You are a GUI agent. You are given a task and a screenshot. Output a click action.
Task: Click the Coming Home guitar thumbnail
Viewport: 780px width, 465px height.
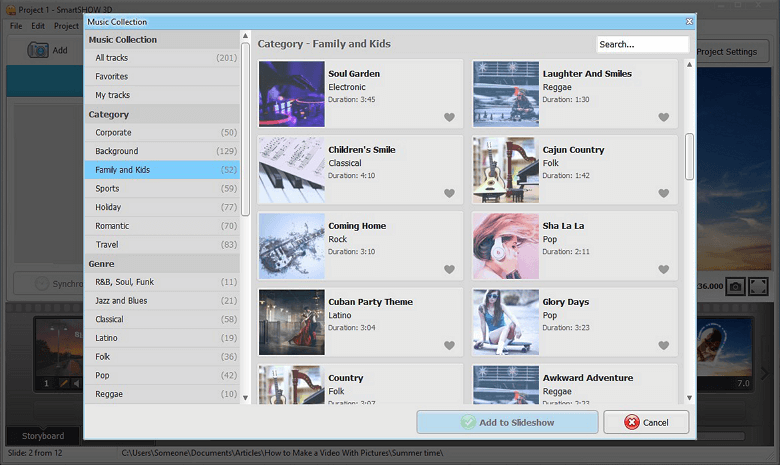pos(292,246)
